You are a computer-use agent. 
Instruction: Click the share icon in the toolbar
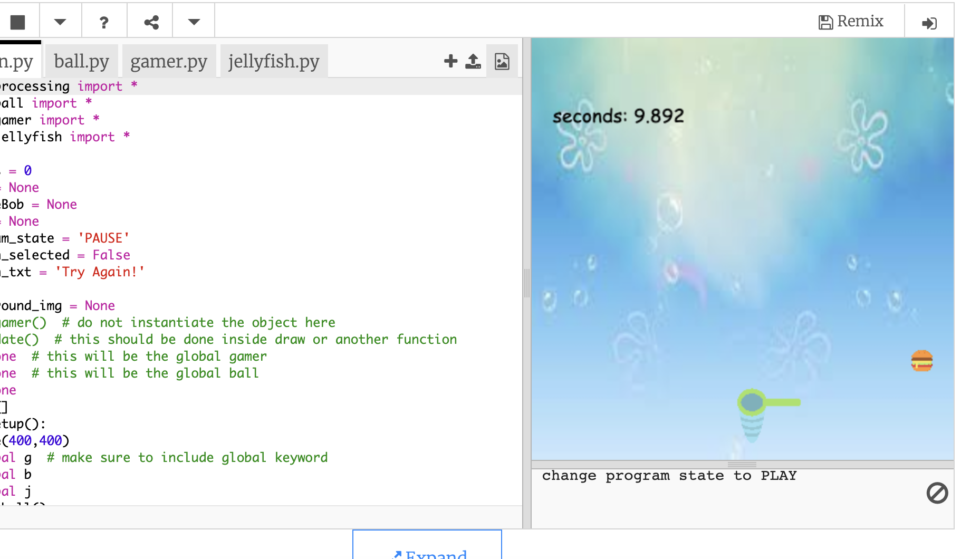(x=151, y=22)
